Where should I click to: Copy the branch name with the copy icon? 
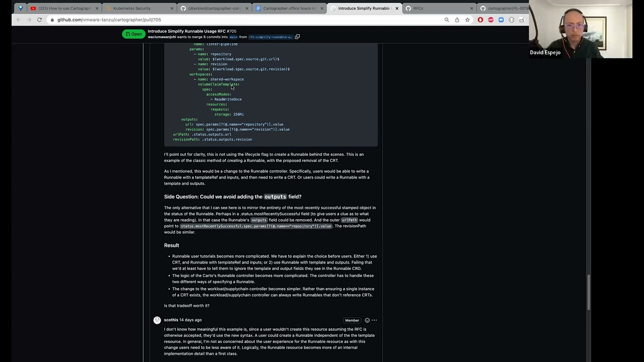click(x=297, y=37)
